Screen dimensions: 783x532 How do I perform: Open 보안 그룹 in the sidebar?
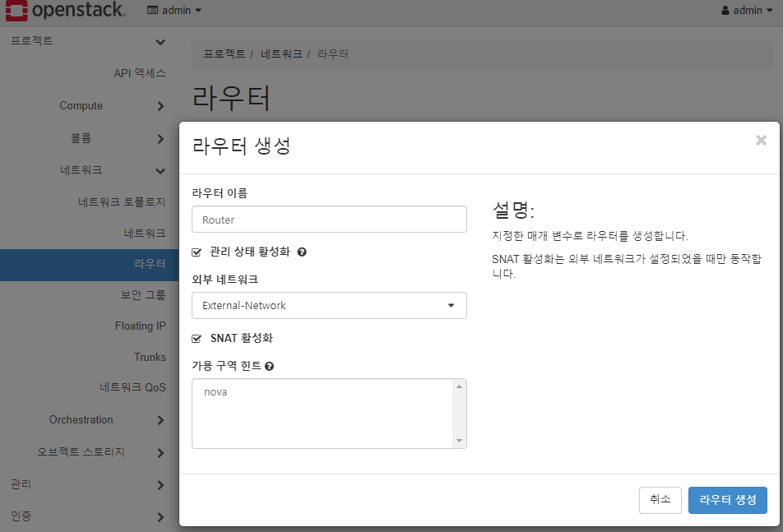pos(143,295)
